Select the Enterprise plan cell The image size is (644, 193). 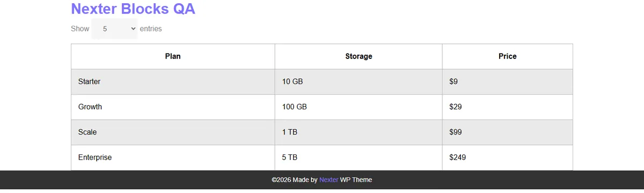click(x=173, y=158)
